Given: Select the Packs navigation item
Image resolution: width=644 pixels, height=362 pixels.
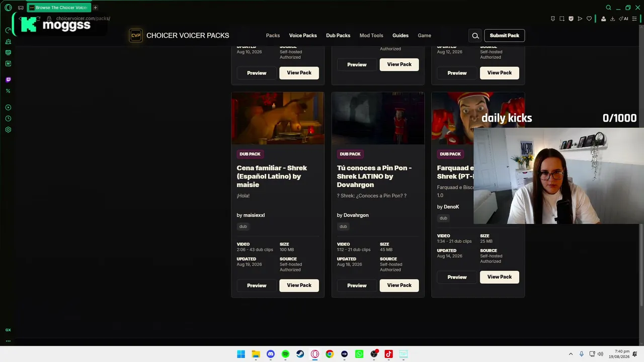Looking at the screenshot, I should tap(273, 36).
